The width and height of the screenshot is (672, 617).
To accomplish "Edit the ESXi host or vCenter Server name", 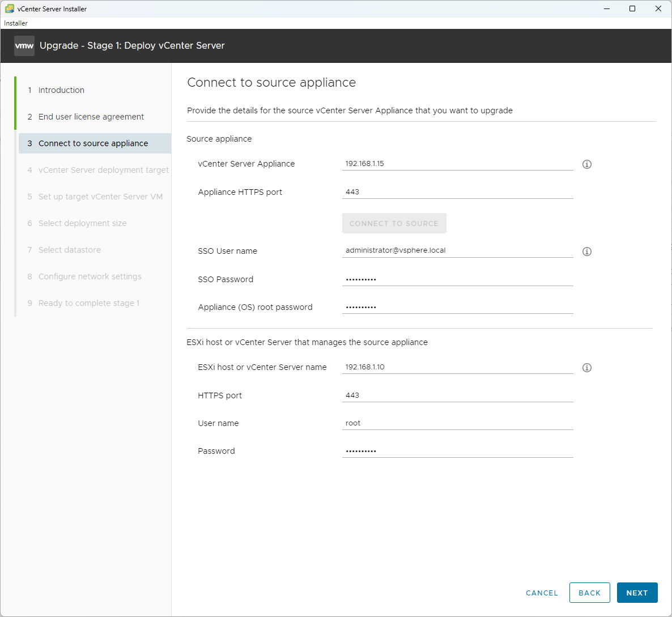I will click(457, 367).
